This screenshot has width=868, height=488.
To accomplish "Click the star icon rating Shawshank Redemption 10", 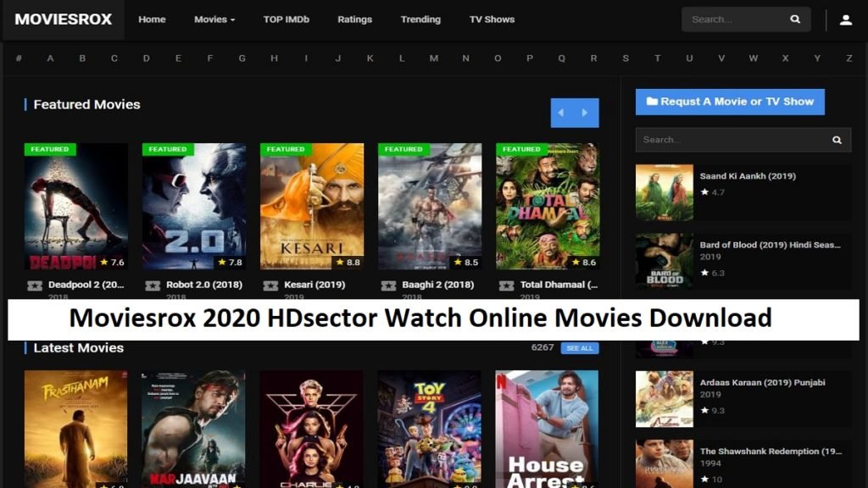I will tap(704, 480).
